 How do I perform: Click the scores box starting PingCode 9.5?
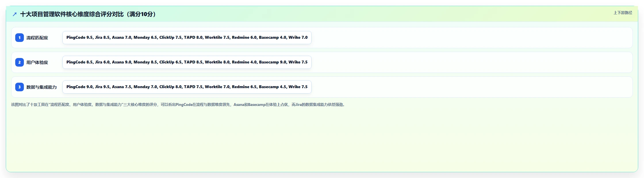pyautogui.click(x=187, y=38)
